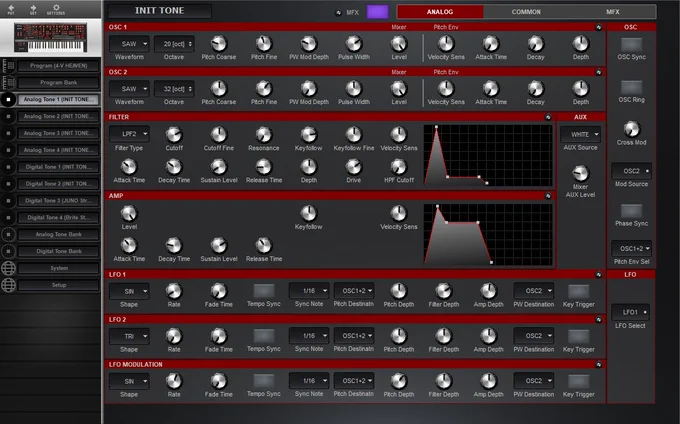The width and height of the screenshot is (680, 424).
Task: Click the INIT TONE name field
Action: pos(160,11)
